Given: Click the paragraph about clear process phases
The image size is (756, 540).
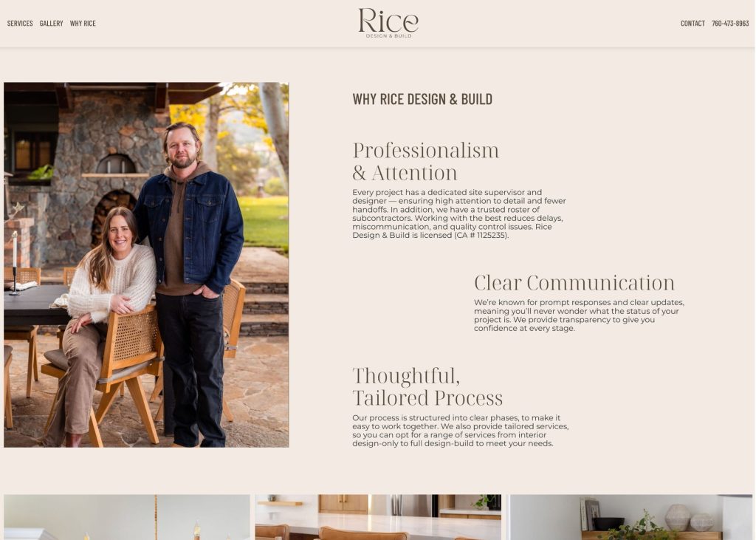Looking at the screenshot, I should click(461, 431).
